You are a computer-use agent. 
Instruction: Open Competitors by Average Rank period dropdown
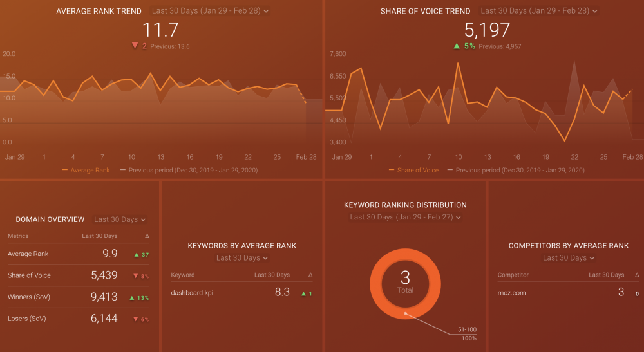[569, 258]
